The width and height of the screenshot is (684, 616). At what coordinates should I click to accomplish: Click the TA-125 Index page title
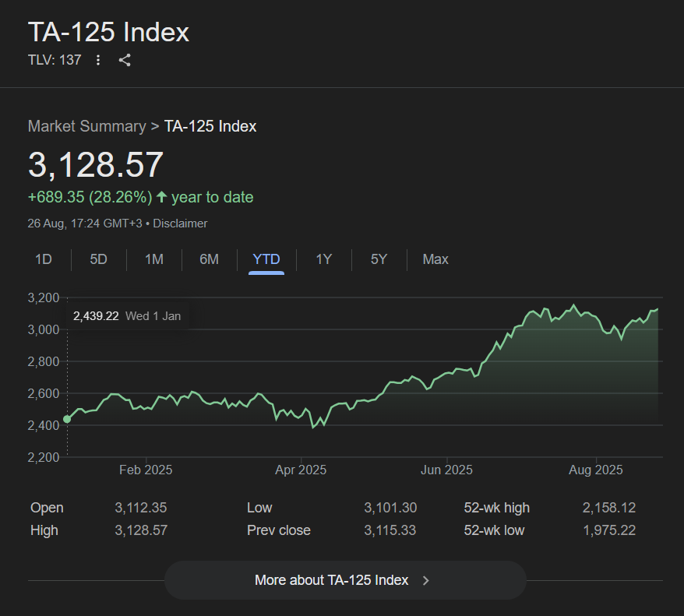108,33
